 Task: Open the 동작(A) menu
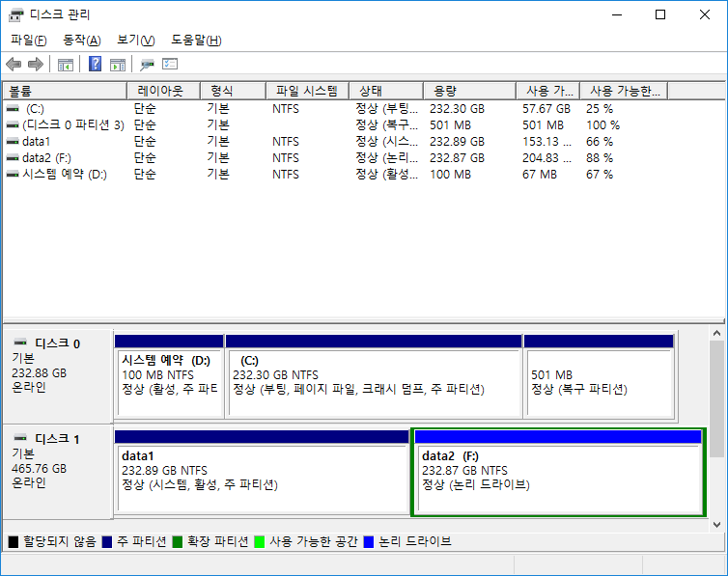click(x=81, y=40)
